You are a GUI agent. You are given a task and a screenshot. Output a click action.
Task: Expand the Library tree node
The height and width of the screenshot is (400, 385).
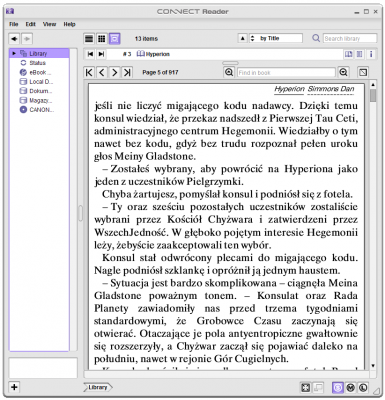14,53
